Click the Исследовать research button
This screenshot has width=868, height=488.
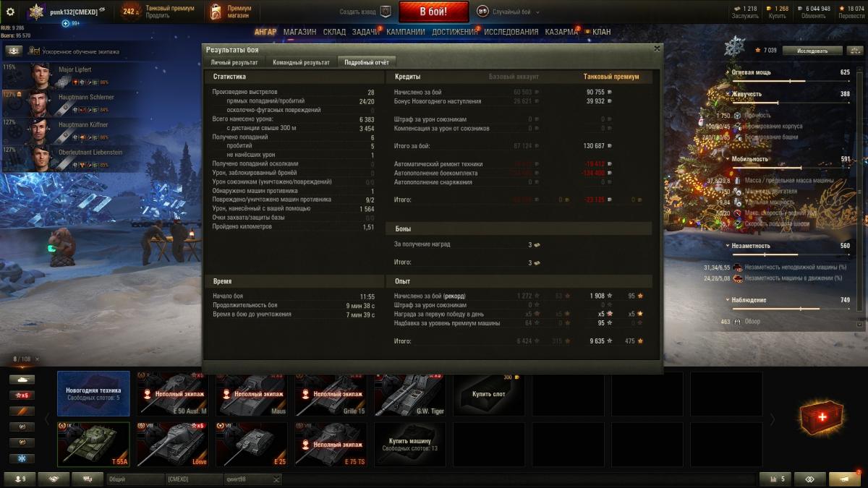click(x=812, y=51)
